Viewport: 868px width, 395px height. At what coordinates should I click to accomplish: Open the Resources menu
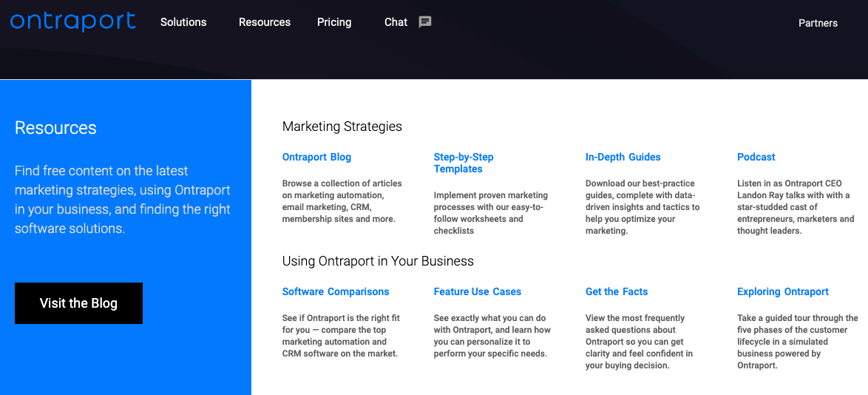click(x=265, y=22)
